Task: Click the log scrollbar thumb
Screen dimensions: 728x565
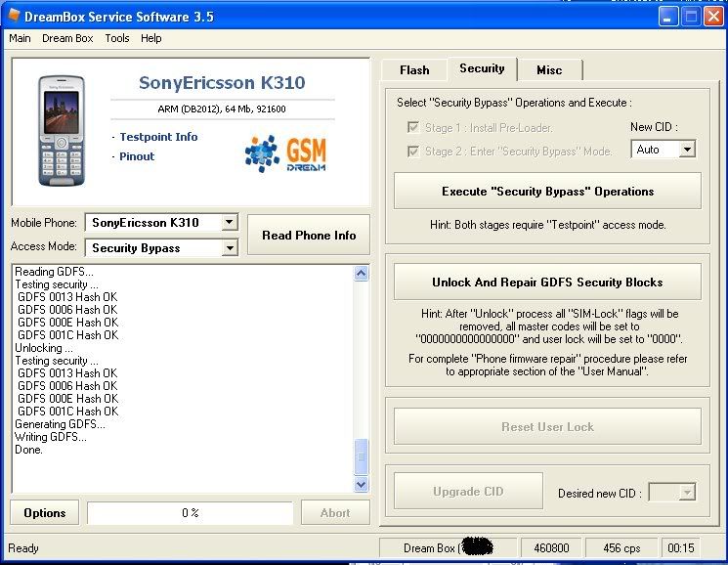Action: coord(361,456)
